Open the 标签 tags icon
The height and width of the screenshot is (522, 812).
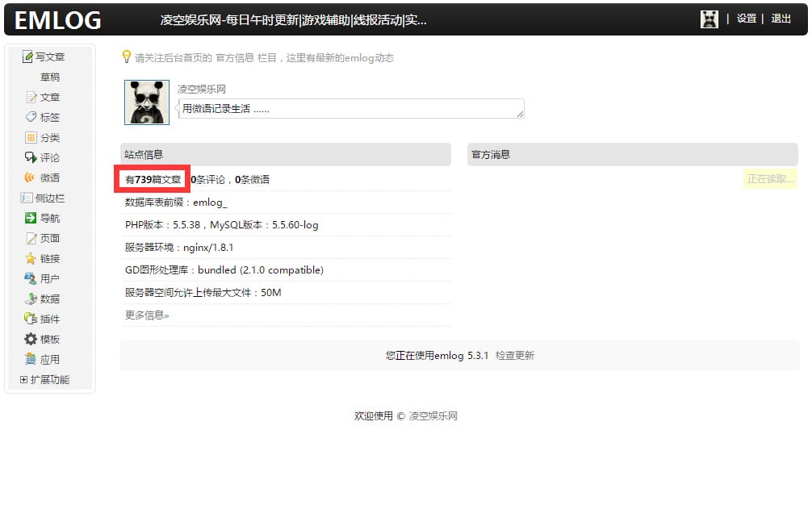[31, 117]
